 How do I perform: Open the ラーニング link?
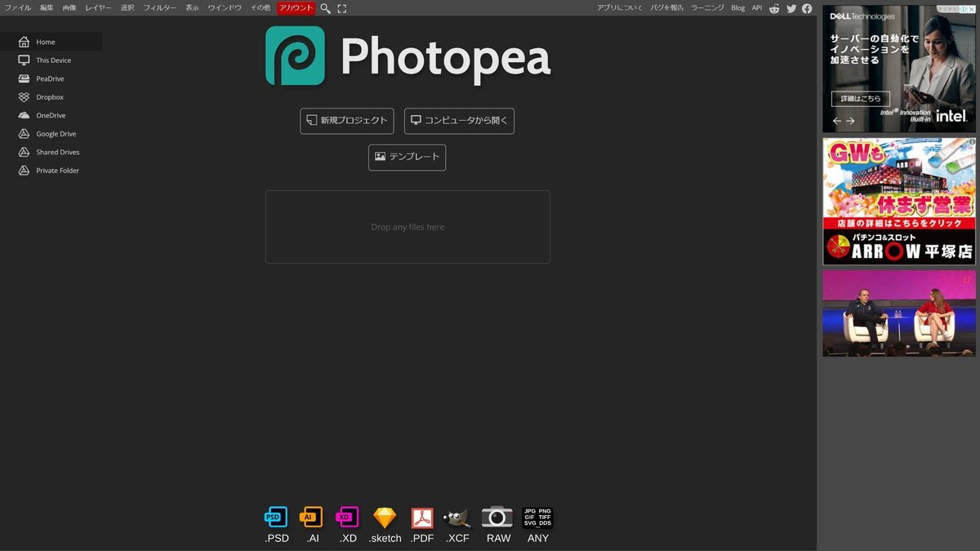707,7
